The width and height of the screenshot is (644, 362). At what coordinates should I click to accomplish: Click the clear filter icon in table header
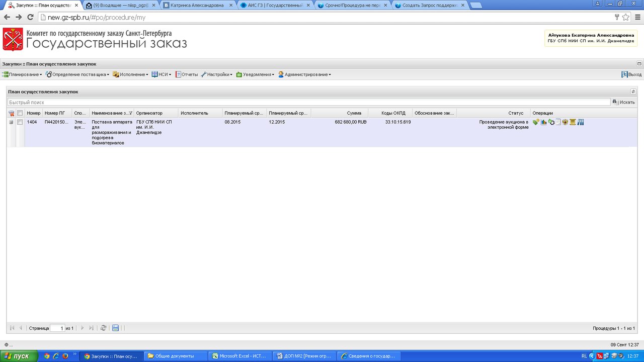point(11,113)
